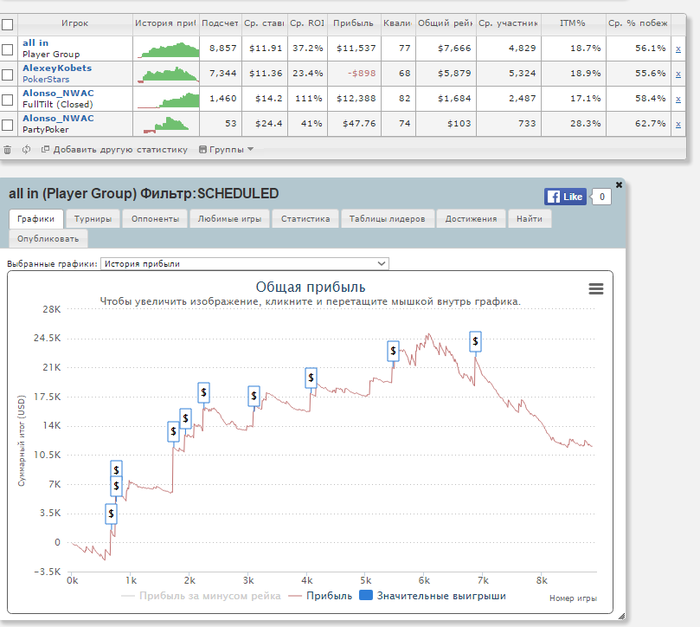Toggle the Прибыль legend series

coord(321,596)
